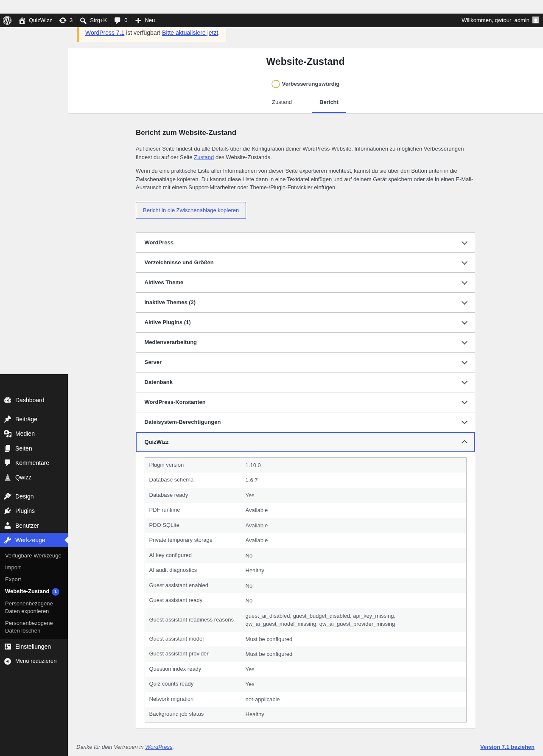Screen dimensions: 543x756
Task: Click the footer WordPress link
Action: (x=159, y=747)
